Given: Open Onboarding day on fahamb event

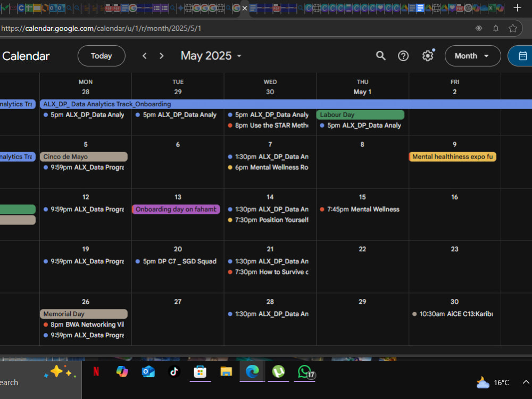Looking at the screenshot, I should pos(176,209).
